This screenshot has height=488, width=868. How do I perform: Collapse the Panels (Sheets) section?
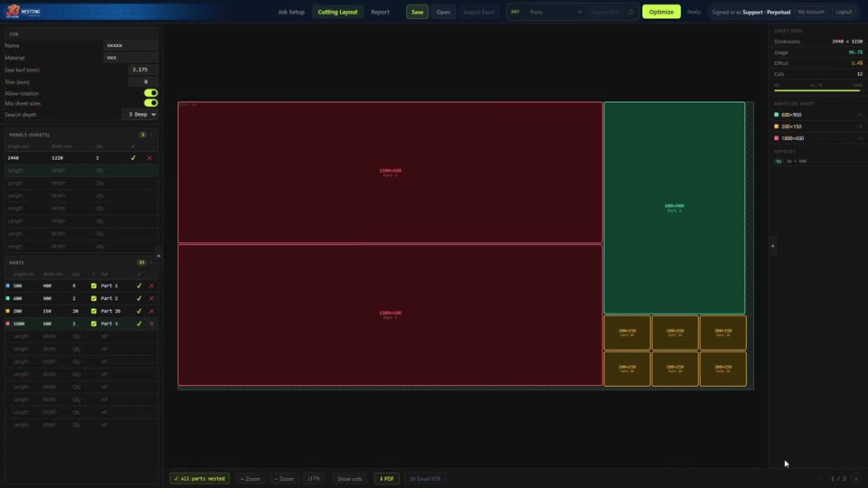pyautogui.click(x=151, y=135)
